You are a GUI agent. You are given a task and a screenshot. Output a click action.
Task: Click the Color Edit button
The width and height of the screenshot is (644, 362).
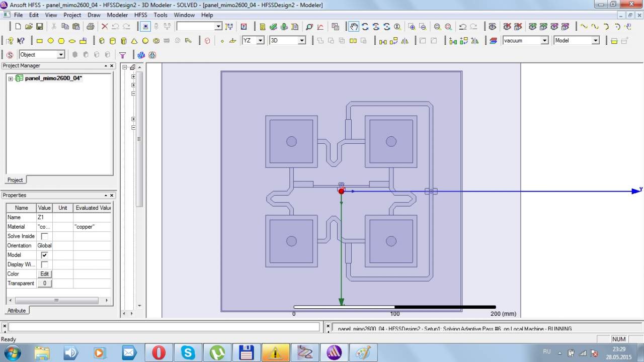point(44,274)
